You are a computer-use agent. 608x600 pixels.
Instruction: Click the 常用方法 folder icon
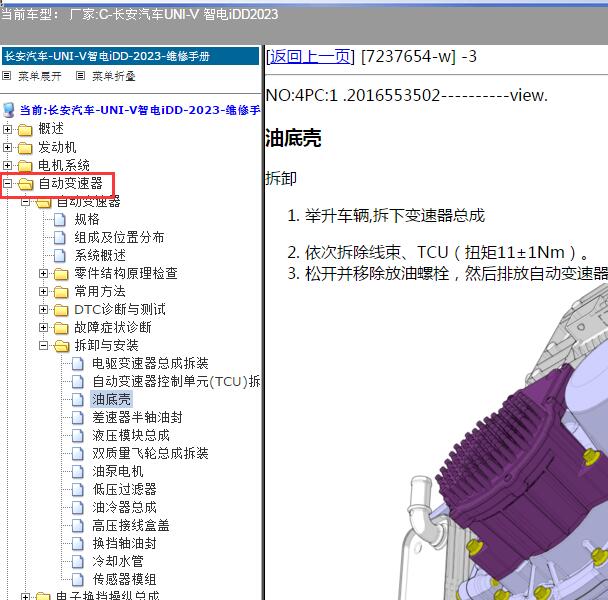[61, 292]
